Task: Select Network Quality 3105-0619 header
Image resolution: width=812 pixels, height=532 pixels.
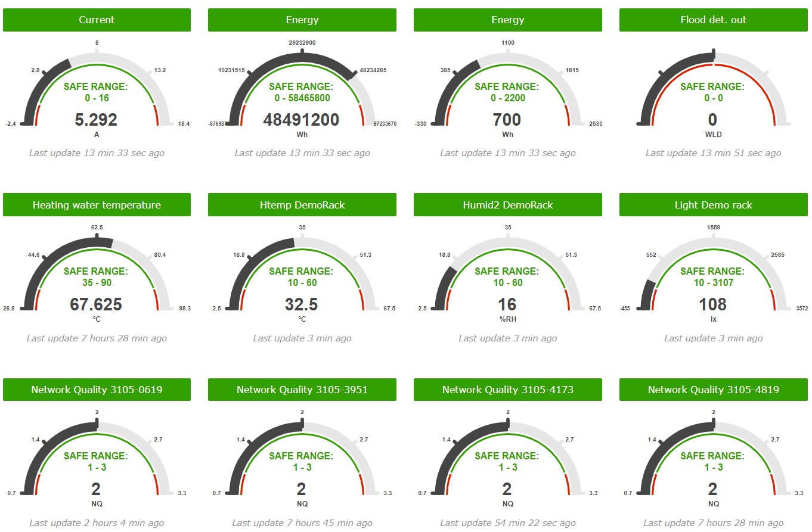Action: click(97, 390)
